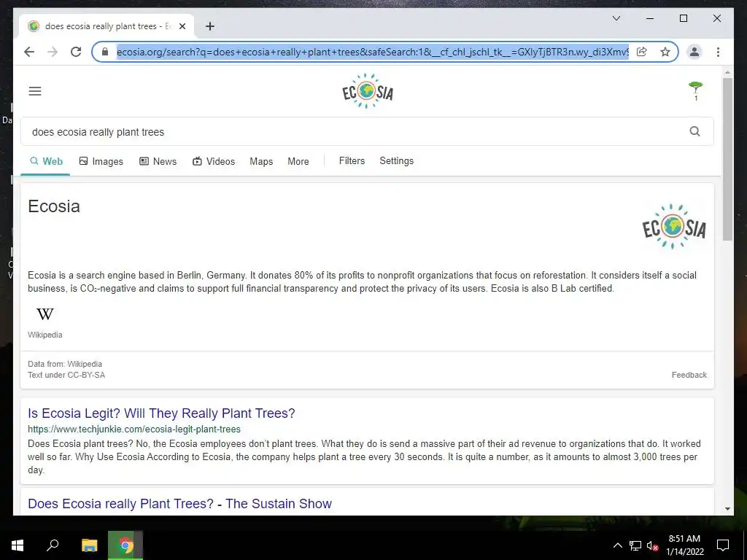Viewport: 747px width, 560px height.
Task: Open the tree counter icon
Action: click(695, 90)
